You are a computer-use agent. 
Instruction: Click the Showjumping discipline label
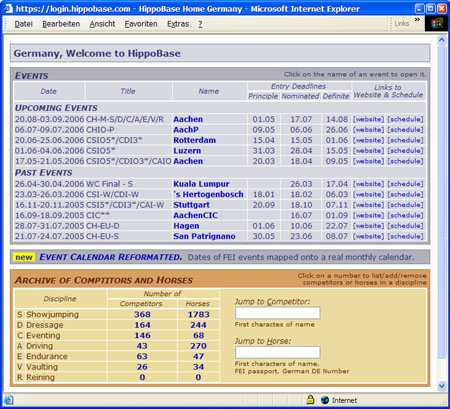tap(52, 314)
